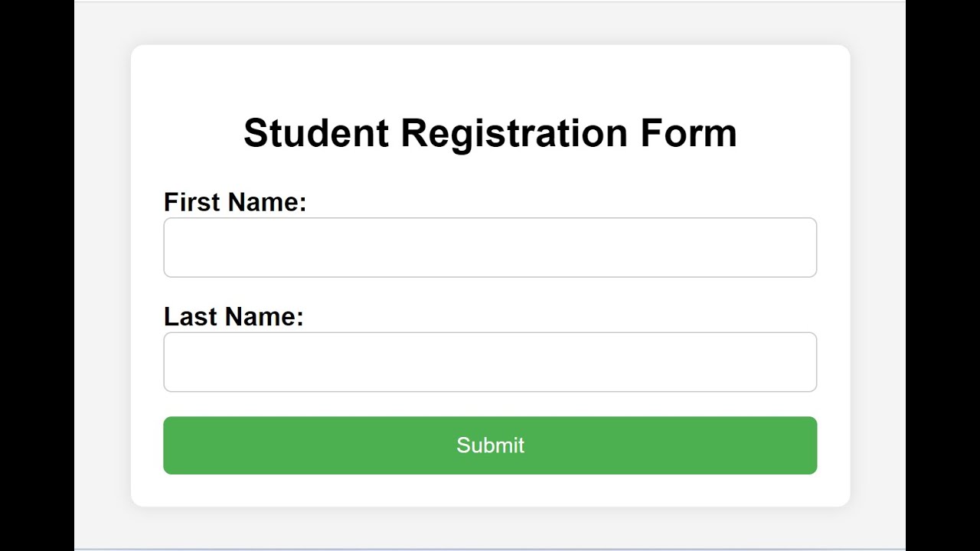This screenshot has width=980, height=551.
Task: Click the word "Form" in the title
Action: point(688,132)
